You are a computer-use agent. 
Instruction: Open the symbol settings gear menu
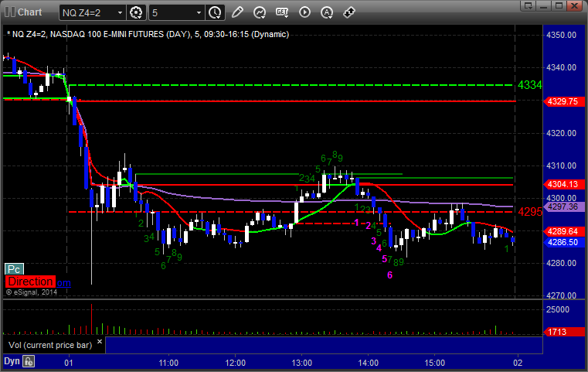136,12
